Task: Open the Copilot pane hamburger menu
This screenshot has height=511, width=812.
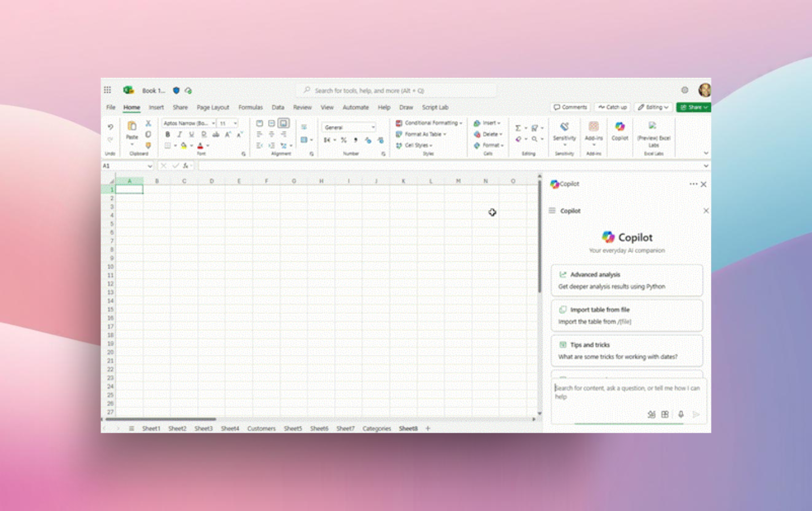Action: (552, 211)
